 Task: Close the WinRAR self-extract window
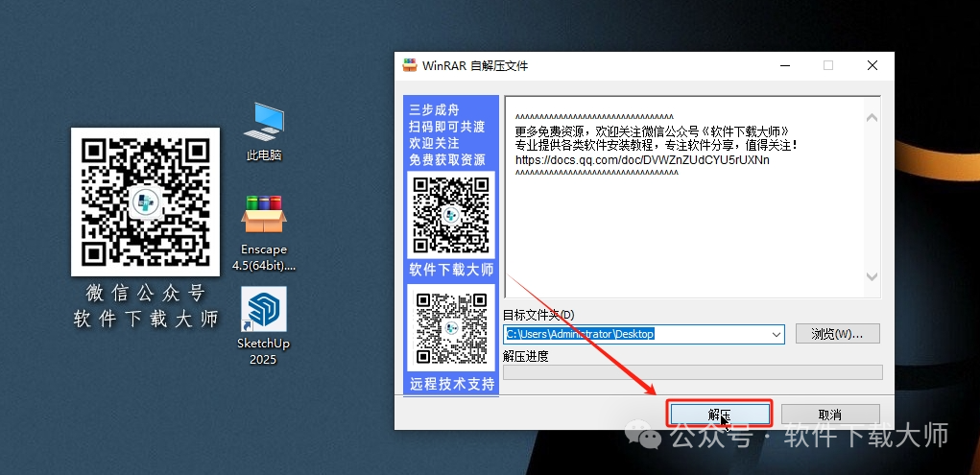pos(872,65)
